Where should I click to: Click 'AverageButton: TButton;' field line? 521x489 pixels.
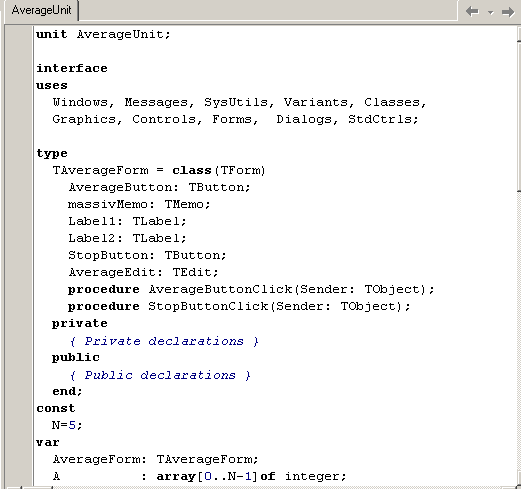(159, 187)
